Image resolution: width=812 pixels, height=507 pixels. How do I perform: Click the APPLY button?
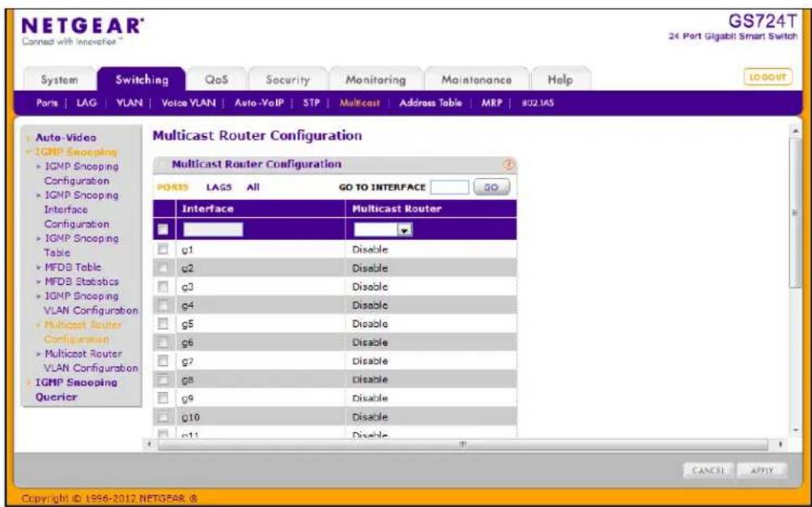pyautogui.click(x=763, y=471)
